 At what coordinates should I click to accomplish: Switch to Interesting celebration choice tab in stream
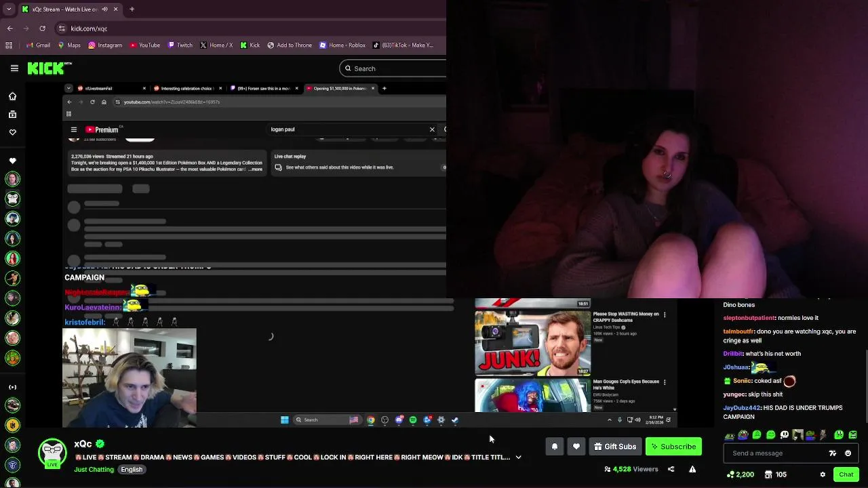[189, 88]
